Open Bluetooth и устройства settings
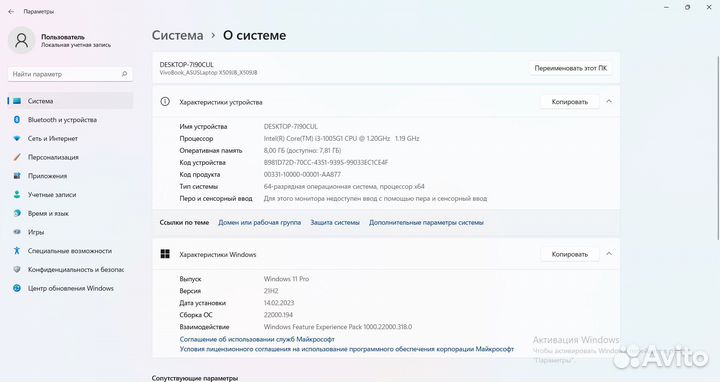This screenshot has height=382, width=720. click(x=70, y=120)
